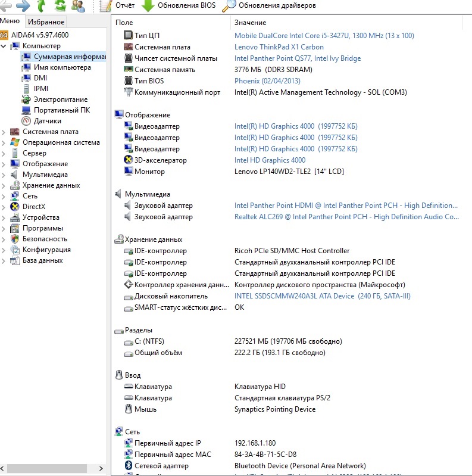Open Электропитание in the tree
Image resolution: width=472 pixels, height=476 pixels.
coord(61,99)
